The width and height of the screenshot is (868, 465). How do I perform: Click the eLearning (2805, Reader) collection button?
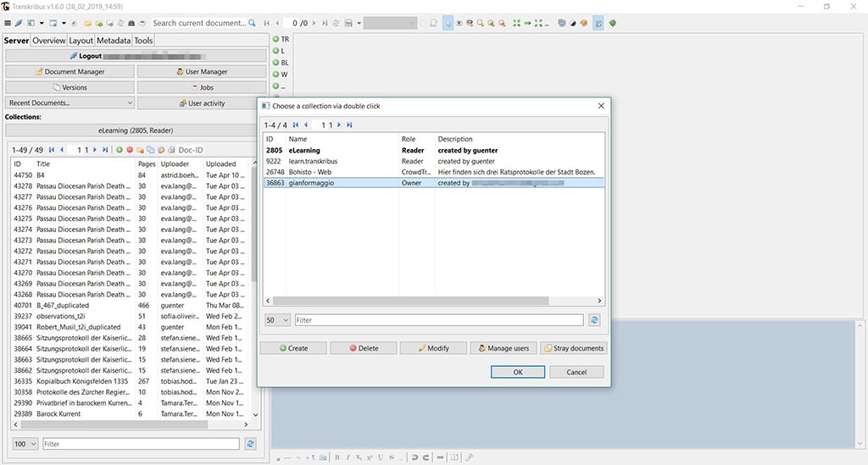[x=136, y=130]
